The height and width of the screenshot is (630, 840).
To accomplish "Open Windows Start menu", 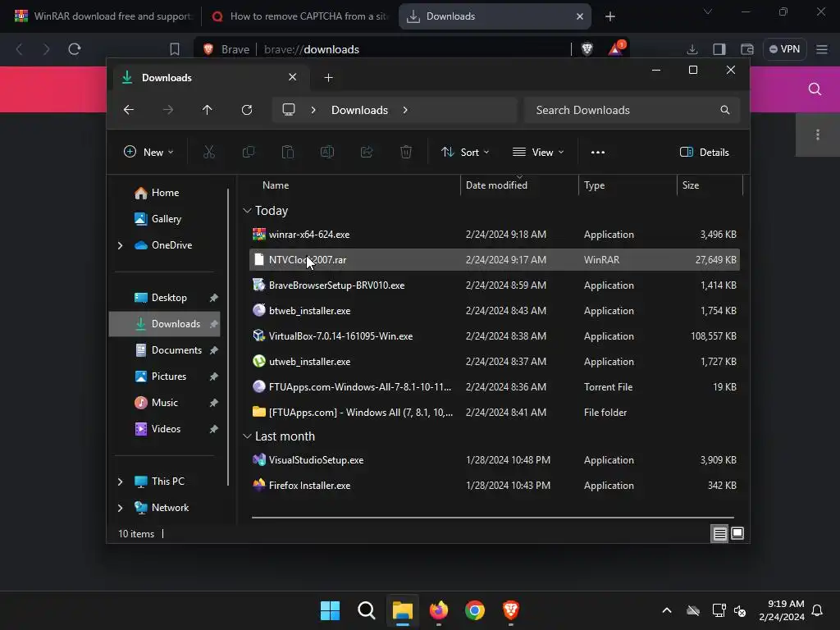I will pyautogui.click(x=330, y=610).
